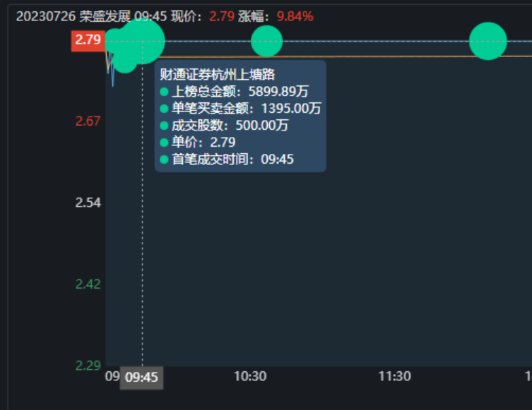Viewport: 532px width, 410px height.
Task: Click the rightmost green trade bubble
Action: 487,41
